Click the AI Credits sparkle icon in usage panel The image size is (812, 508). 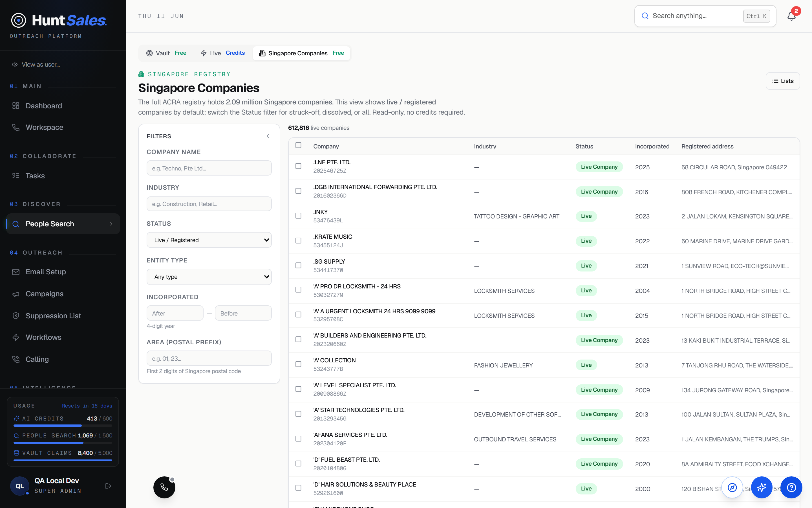pyautogui.click(x=16, y=418)
